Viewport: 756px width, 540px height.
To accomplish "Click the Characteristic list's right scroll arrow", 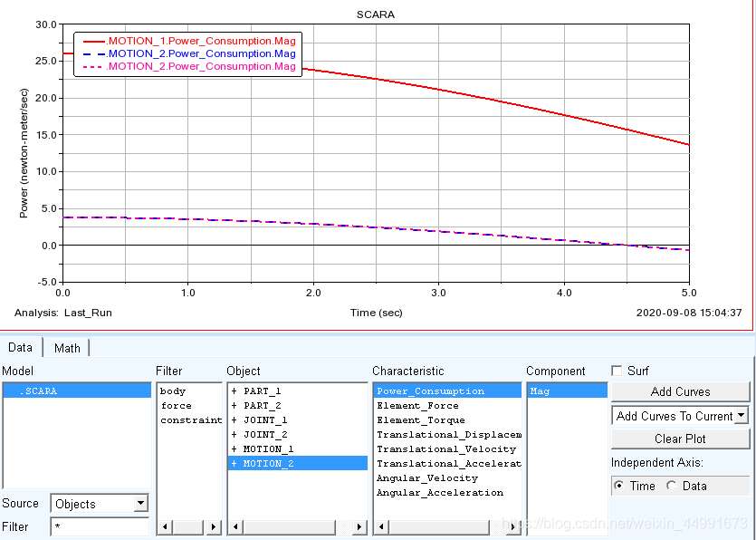I will pyautogui.click(x=514, y=526).
